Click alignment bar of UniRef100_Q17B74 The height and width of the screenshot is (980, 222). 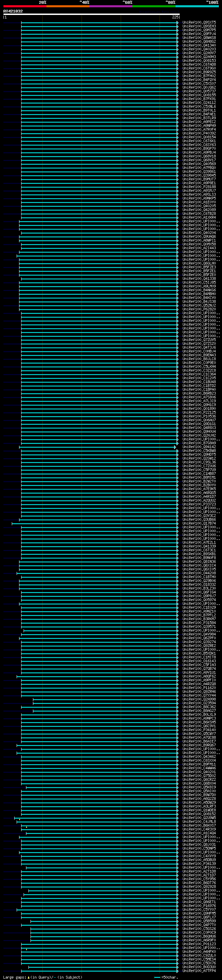tap(95, 524)
